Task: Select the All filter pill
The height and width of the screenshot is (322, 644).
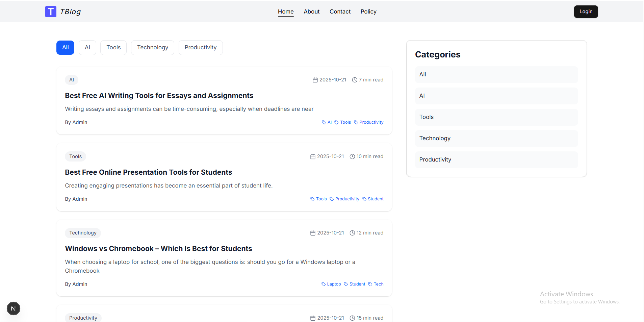Action: 65,47
